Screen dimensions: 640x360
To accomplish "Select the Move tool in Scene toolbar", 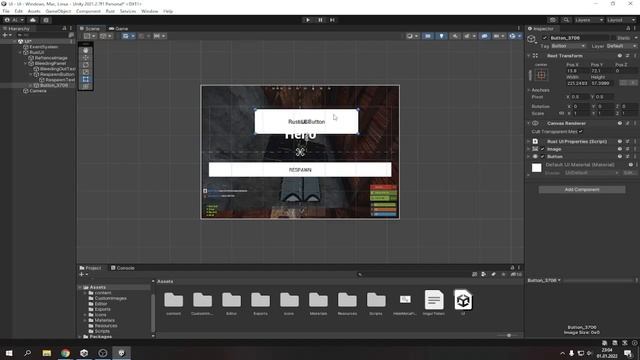I will pos(86,58).
